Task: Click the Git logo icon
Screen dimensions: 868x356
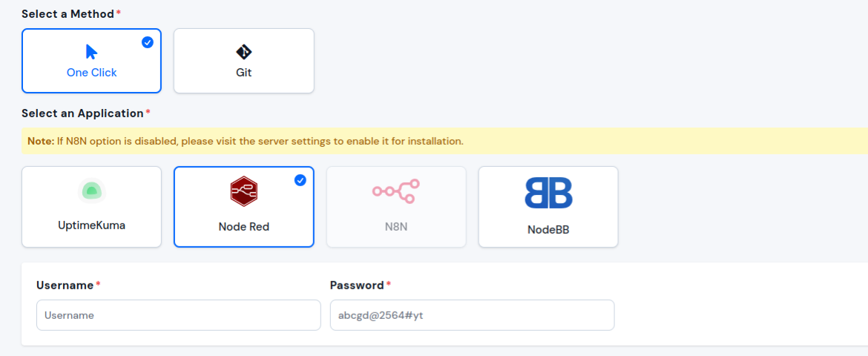Action: [244, 52]
